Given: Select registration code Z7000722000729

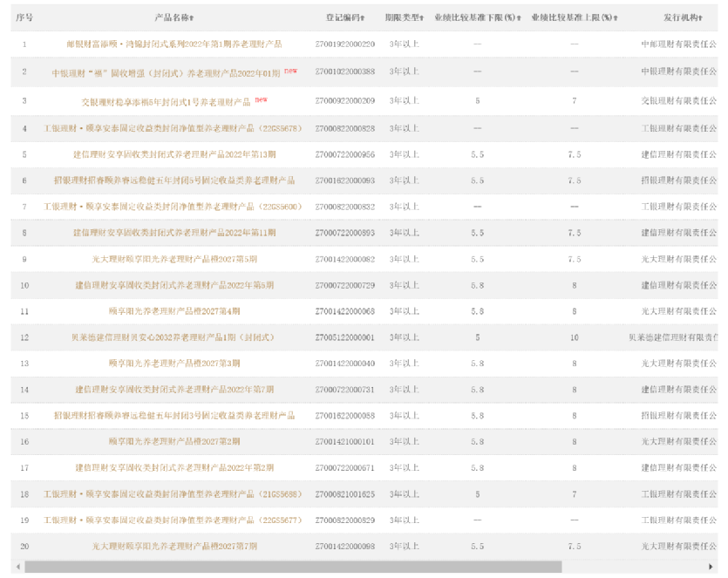Looking at the screenshot, I should [x=345, y=285].
